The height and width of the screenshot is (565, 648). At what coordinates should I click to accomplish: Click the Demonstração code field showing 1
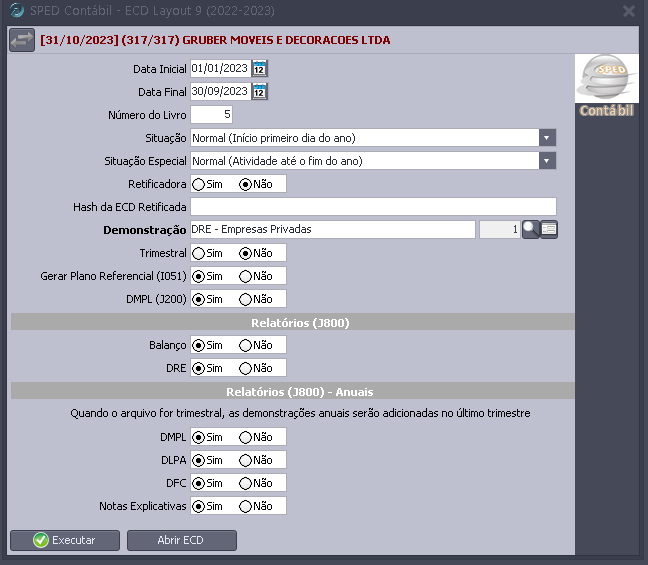click(x=500, y=229)
